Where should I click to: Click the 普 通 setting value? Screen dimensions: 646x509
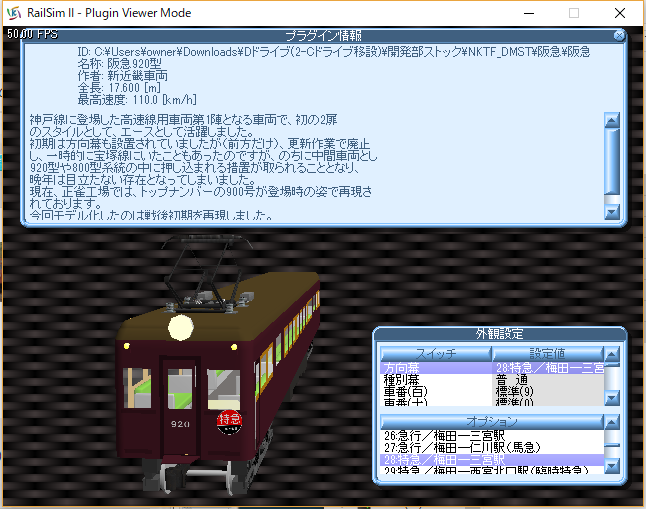click(548, 380)
